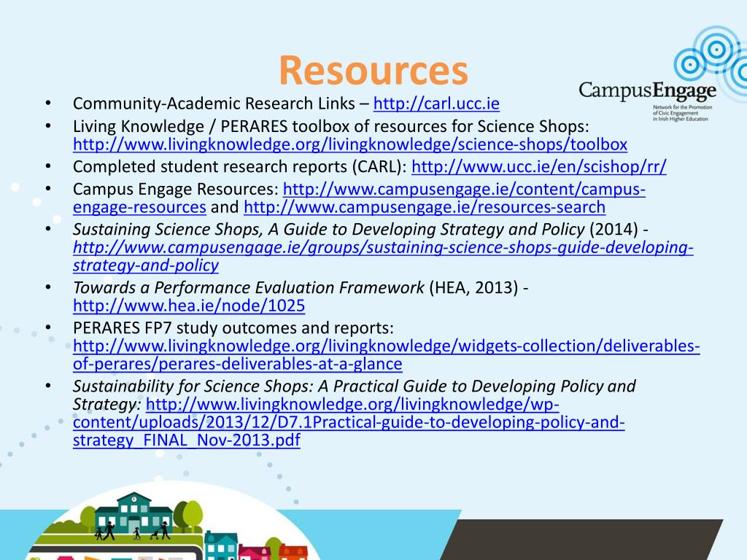
Task: Open the D7.1 Practical guide PDF link
Action: point(349,422)
